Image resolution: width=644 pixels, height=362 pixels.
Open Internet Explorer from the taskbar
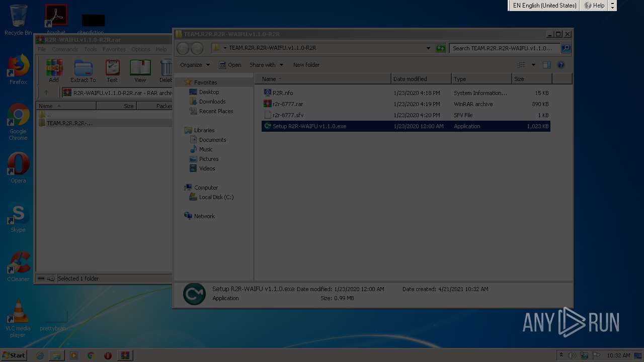(40, 355)
